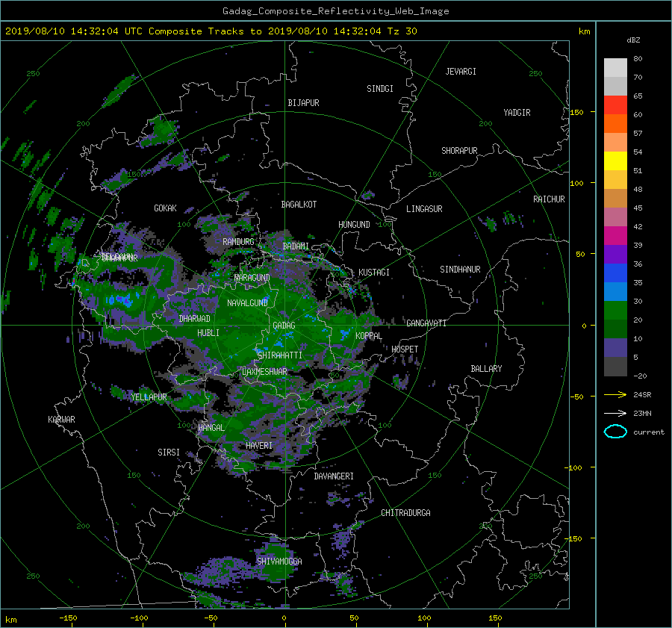Click the SINDHANUR city label
This screenshot has height=628, width=672.
point(460,270)
